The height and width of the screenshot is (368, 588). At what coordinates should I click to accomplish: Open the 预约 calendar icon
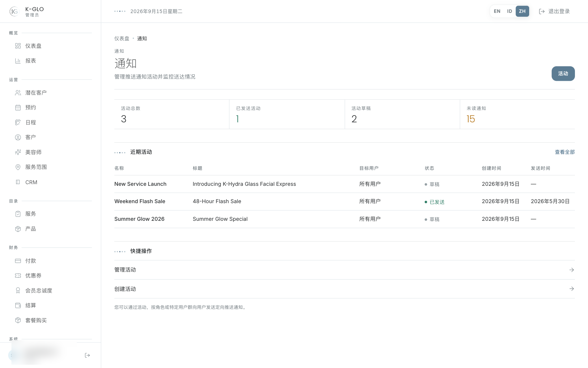(x=18, y=108)
